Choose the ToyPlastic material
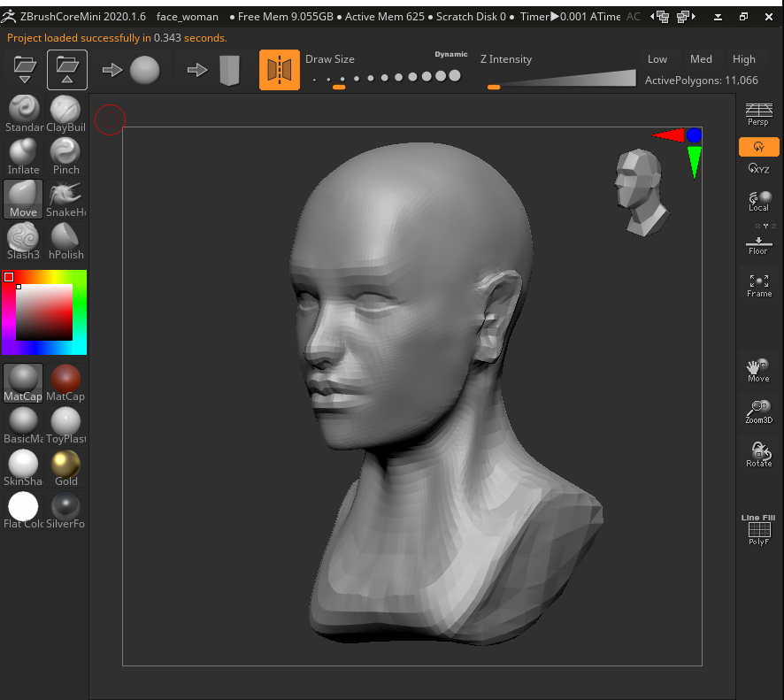This screenshot has height=700, width=784. coord(65,425)
